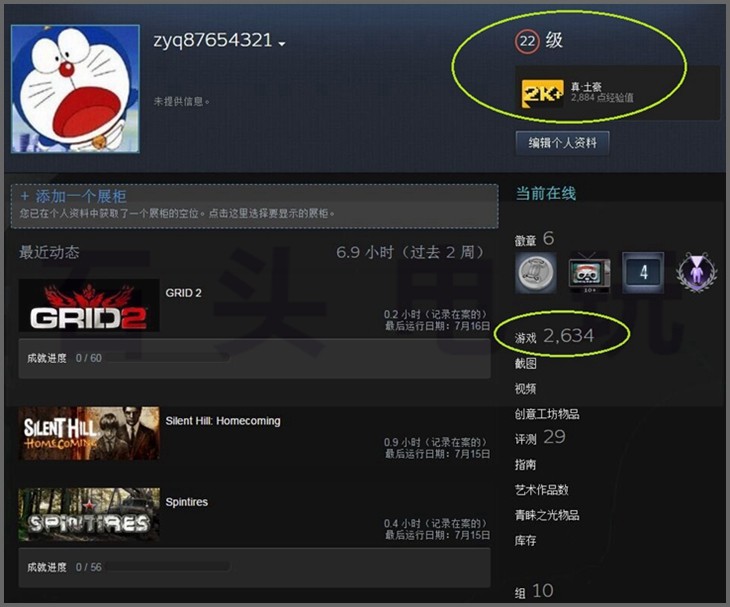Viewport: 730px width, 607px height.
Task: Open the number 4 badge icon
Action: coord(643,273)
